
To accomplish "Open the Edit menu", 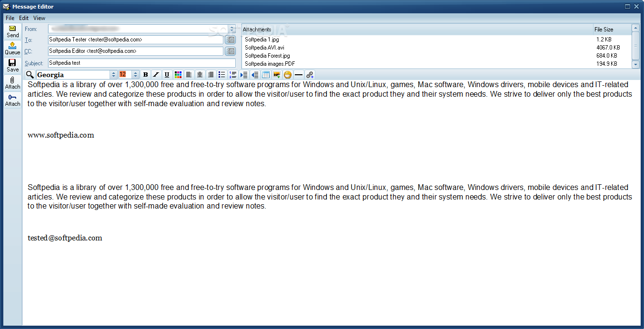I will click(x=24, y=18).
